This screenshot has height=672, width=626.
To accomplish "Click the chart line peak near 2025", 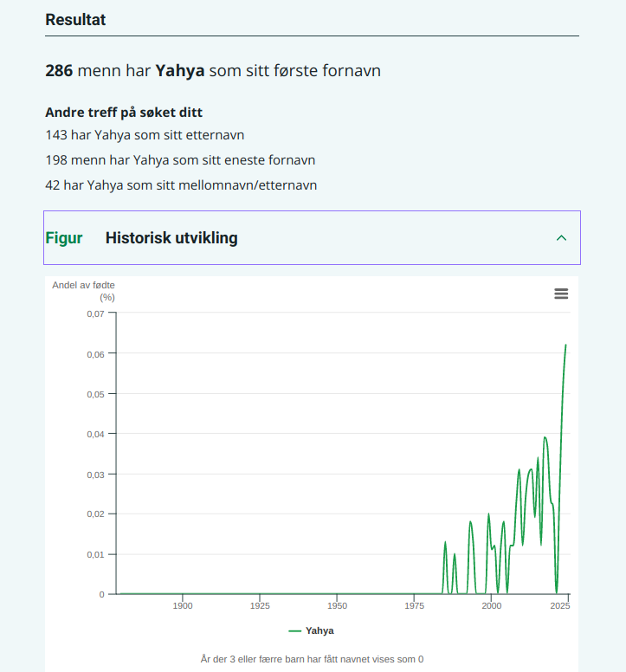I will pyautogui.click(x=565, y=345).
